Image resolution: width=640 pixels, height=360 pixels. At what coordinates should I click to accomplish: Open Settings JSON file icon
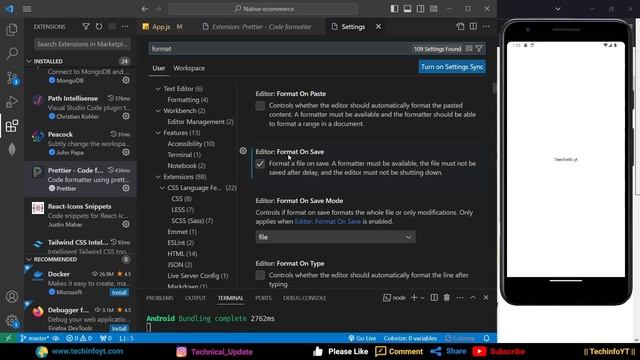pyautogui.click(x=460, y=27)
